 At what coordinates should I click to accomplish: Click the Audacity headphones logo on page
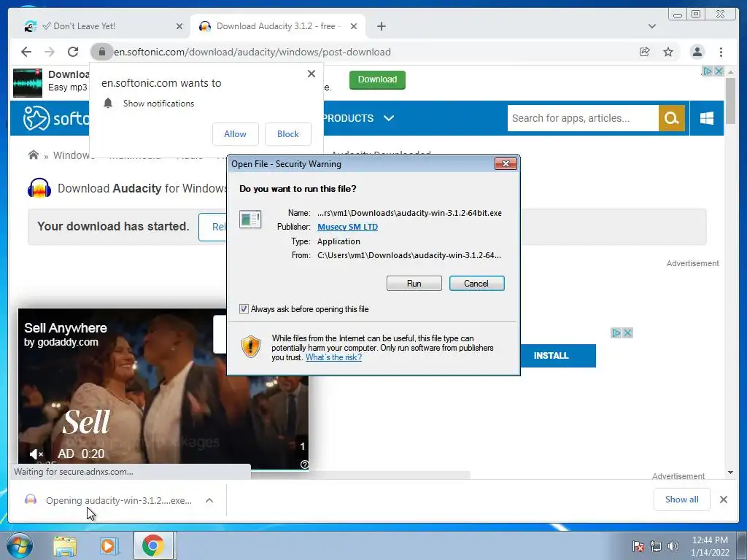click(39, 188)
